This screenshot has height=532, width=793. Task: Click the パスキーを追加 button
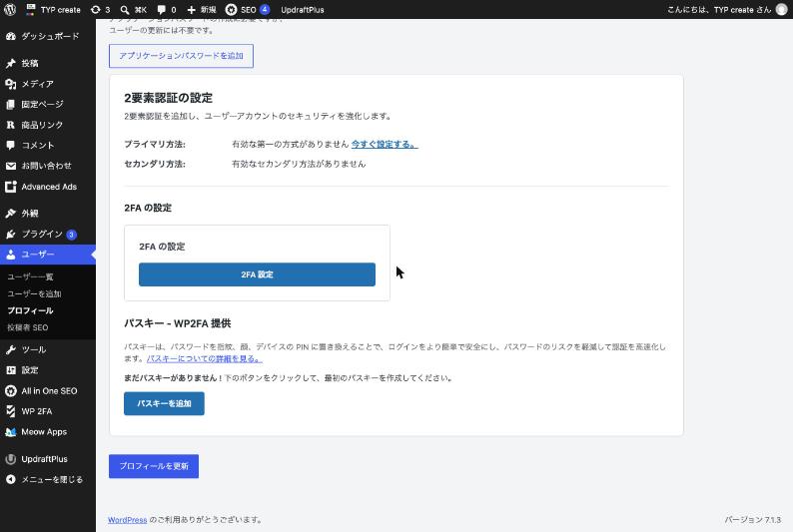pos(164,403)
